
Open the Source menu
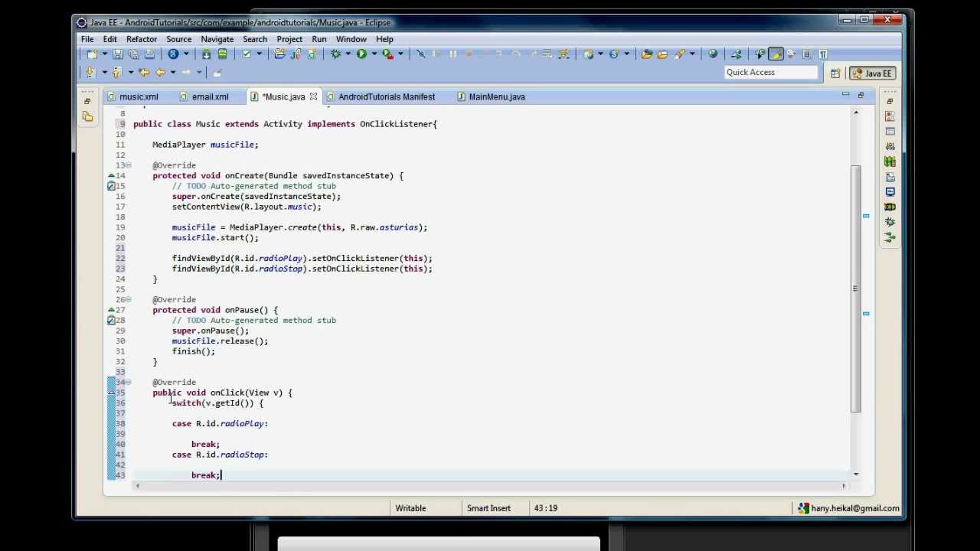(x=178, y=39)
